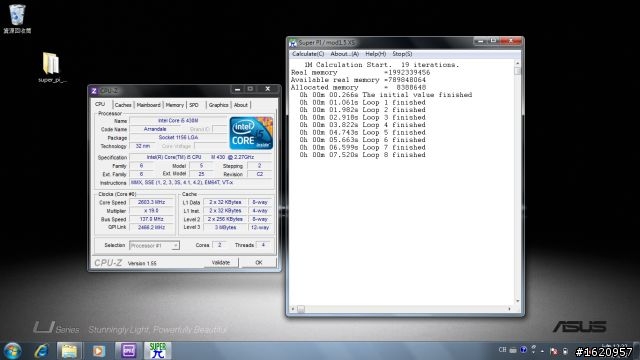Click L1 Data '2 x 32 KBytes' value
640x360 pixels.
click(225, 202)
